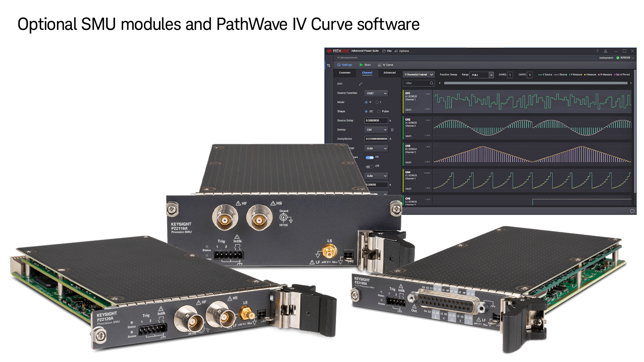644x362 pixels.
Task: Open the Range FULL dropdown
Action: (x=481, y=75)
